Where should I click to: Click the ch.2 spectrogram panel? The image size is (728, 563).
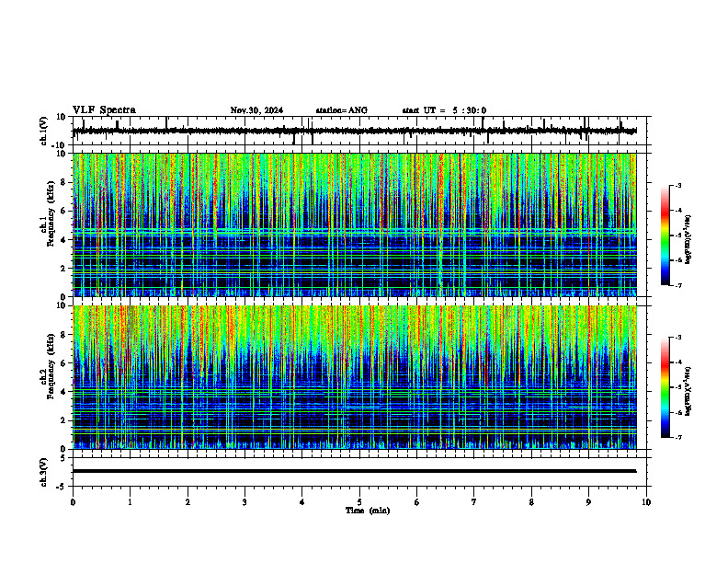pos(355,377)
